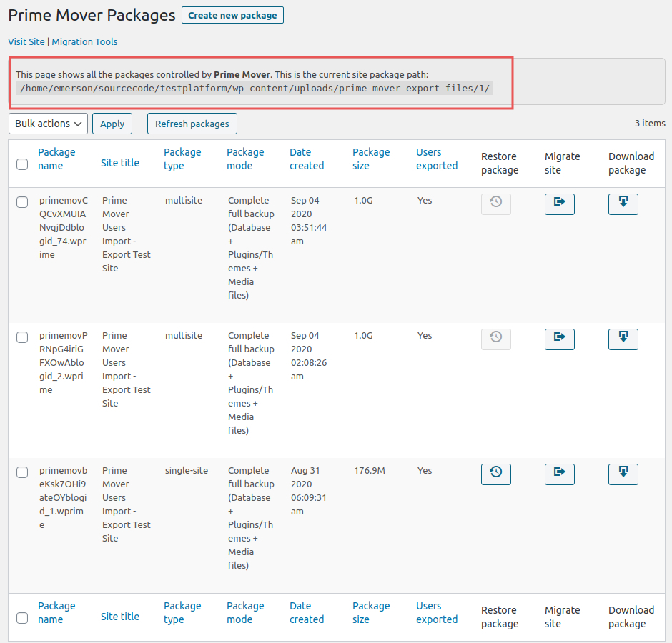This screenshot has width=672, height=643.
Task: Click the Sep 04 2020 02:08:26 am date
Action: [309, 356]
